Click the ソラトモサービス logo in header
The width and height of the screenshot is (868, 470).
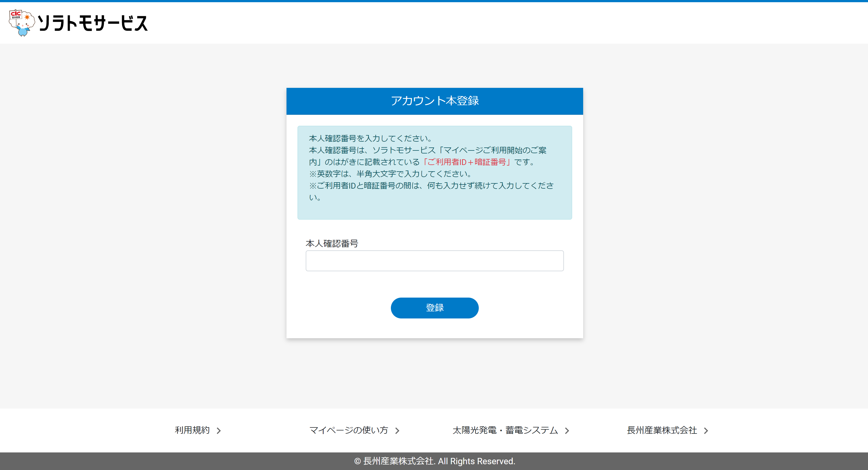click(x=78, y=23)
